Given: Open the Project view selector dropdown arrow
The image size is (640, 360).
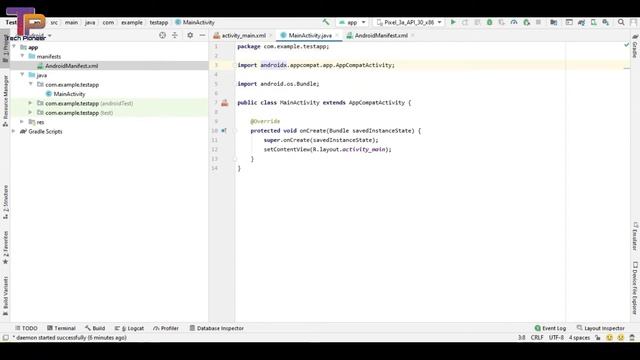Looking at the screenshot, I should 50,36.
